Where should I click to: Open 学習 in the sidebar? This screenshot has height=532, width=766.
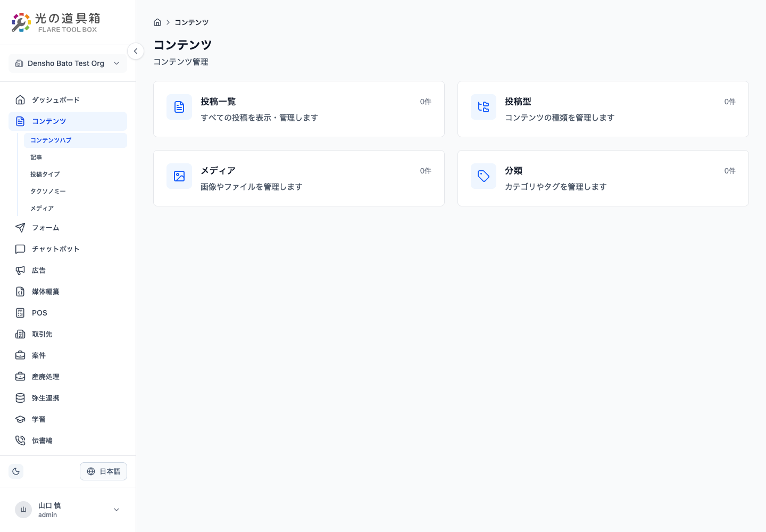pyautogui.click(x=68, y=419)
